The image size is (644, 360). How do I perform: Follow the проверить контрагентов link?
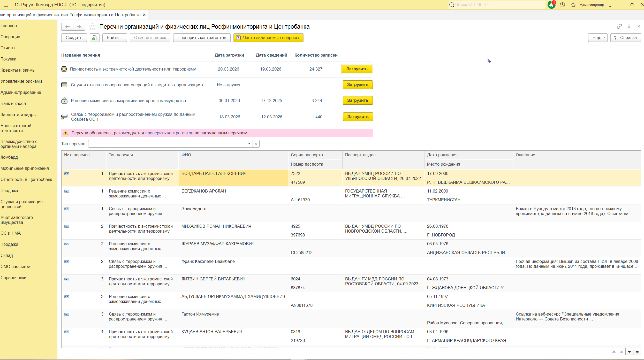coord(169,133)
